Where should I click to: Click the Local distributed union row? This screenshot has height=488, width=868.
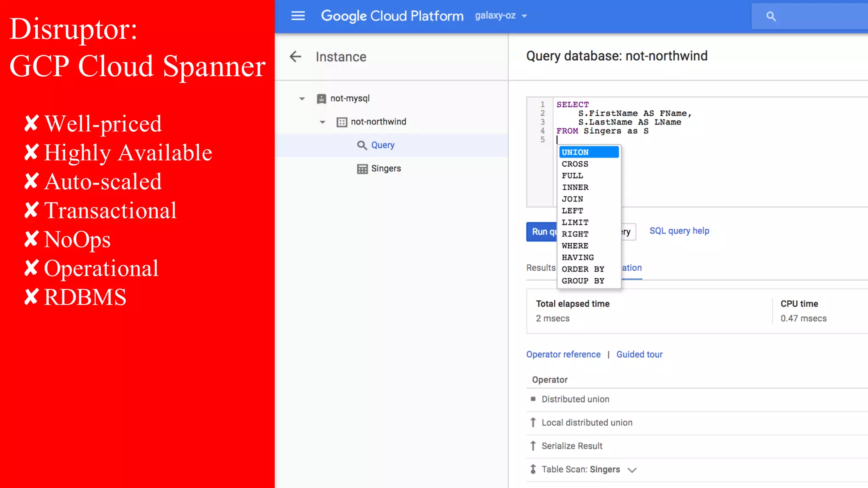click(x=697, y=422)
